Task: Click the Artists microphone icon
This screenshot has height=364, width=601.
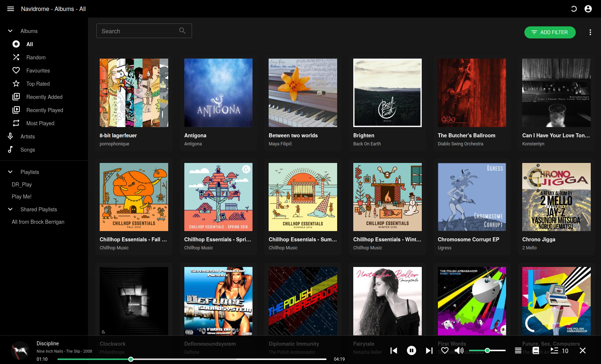Action: (10, 136)
